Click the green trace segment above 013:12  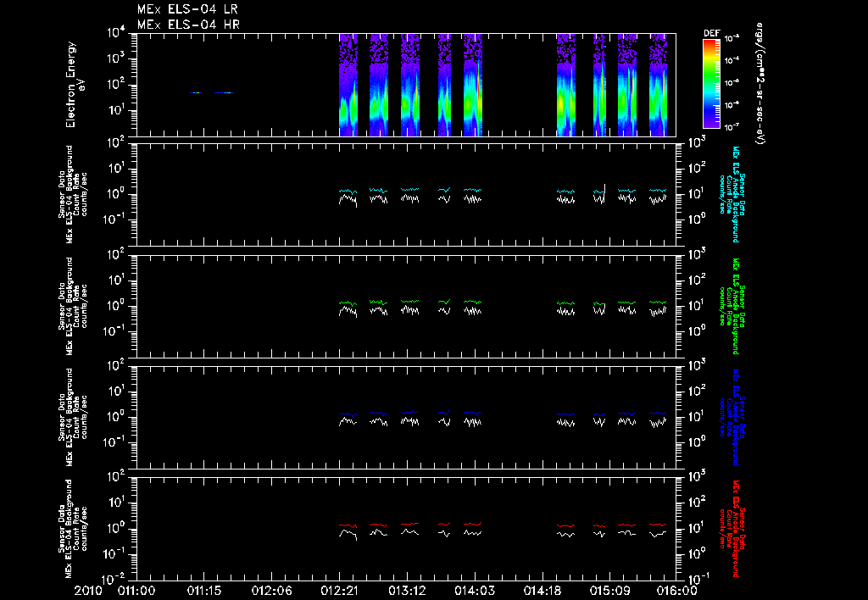[x=410, y=301]
